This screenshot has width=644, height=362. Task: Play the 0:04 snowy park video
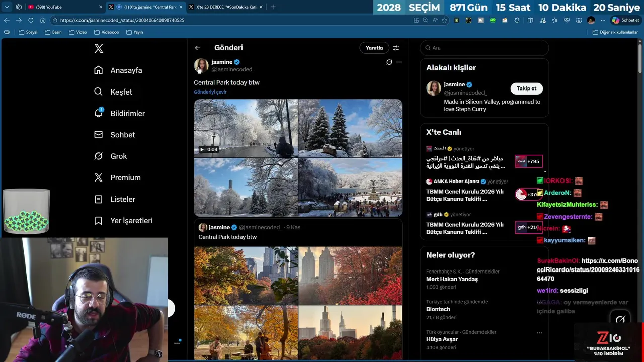246,128
